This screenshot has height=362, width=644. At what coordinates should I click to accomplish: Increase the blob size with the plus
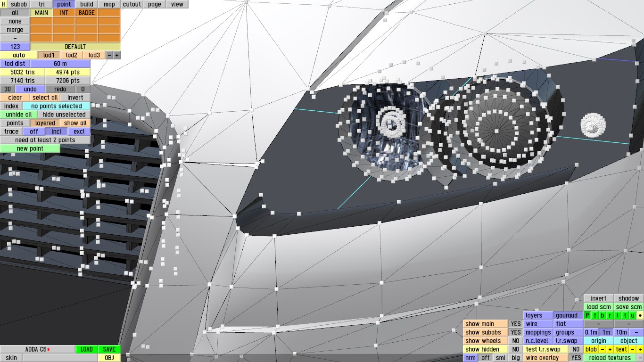pos(610,349)
